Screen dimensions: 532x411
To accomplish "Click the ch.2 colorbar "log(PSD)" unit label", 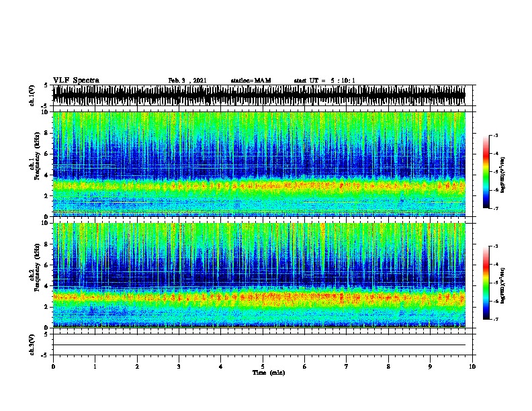I will (x=503, y=285).
